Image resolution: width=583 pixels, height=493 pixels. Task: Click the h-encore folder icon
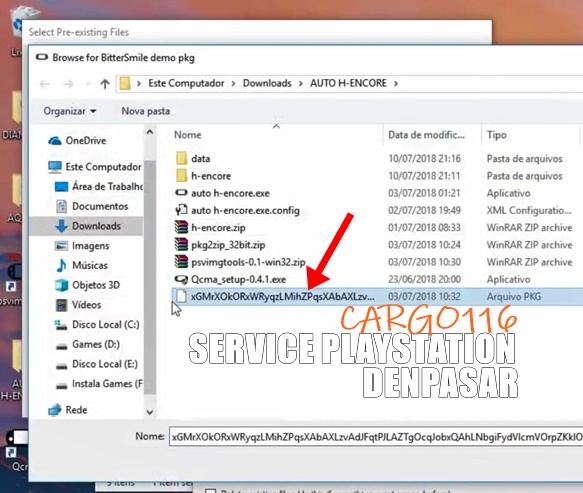(x=181, y=175)
